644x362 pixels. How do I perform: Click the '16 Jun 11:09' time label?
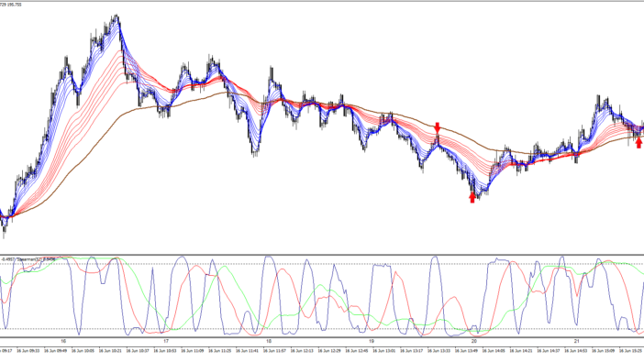click(x=193, y=351)
